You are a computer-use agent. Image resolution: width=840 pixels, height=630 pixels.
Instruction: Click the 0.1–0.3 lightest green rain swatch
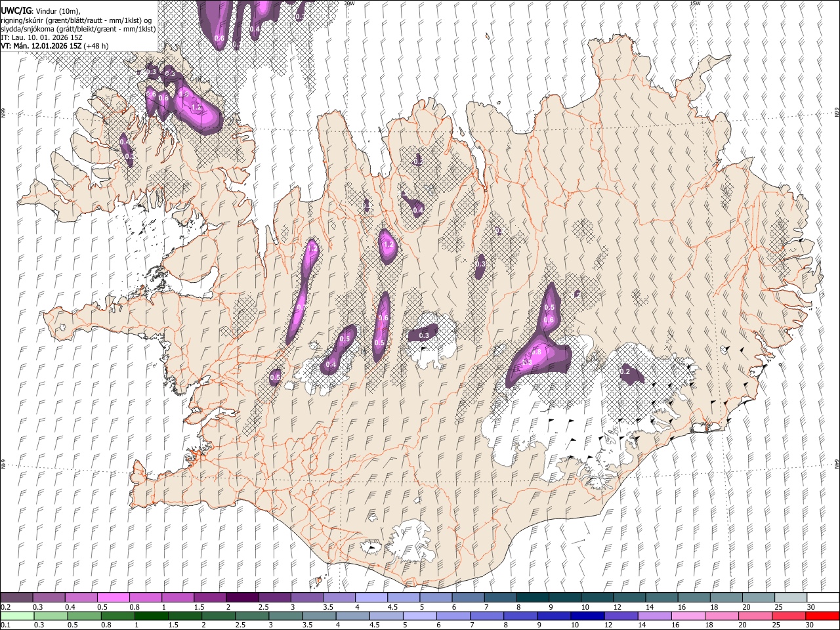pos(18,616)
